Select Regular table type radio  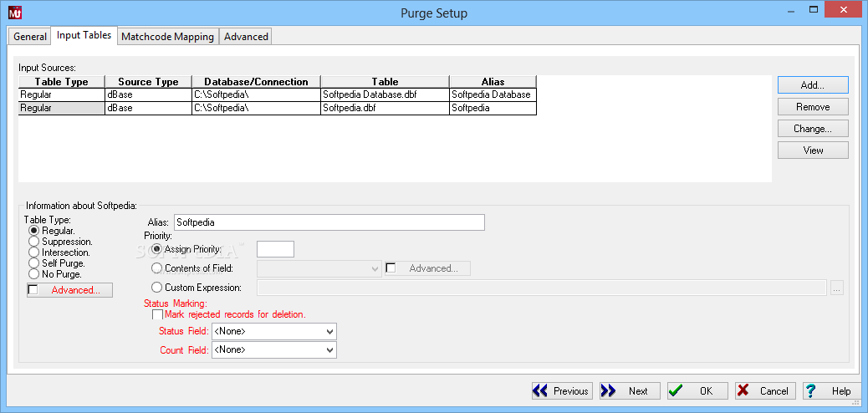pyautogui.click(x=33, y=230)
